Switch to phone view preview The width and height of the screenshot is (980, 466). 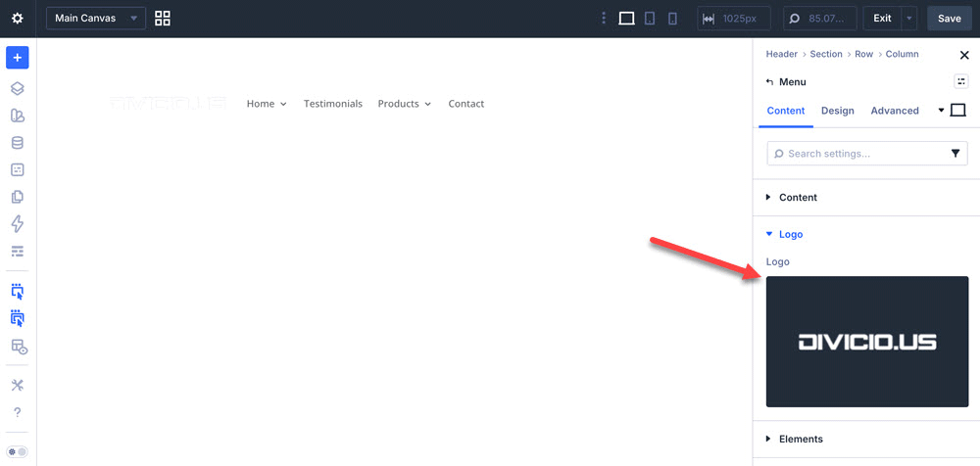click(672, 19)
